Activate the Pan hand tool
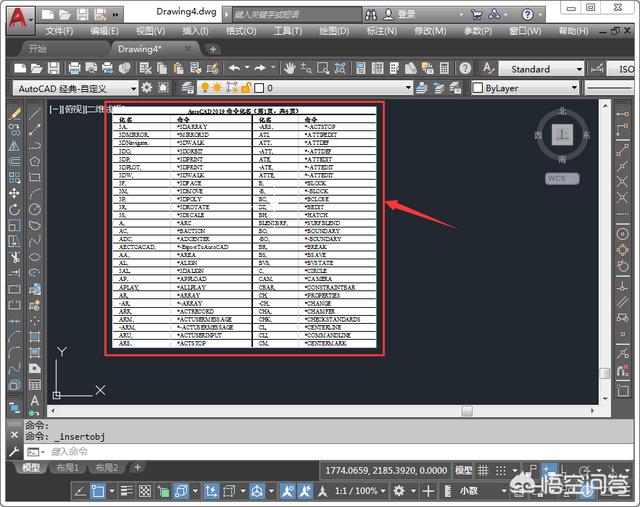The width and height of the screenshot is (640, 507). (x=290, y=68)
